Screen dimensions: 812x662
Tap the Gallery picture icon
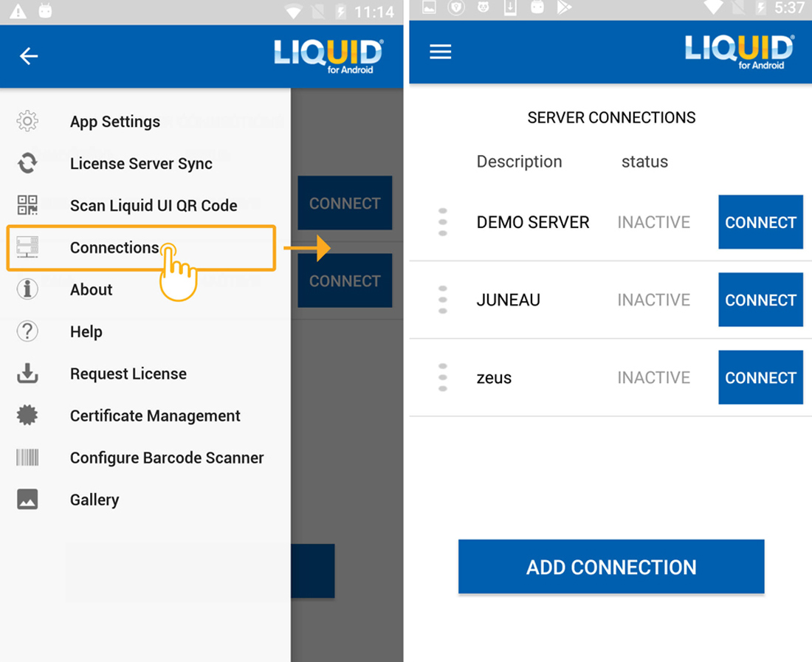pos(27,500)
